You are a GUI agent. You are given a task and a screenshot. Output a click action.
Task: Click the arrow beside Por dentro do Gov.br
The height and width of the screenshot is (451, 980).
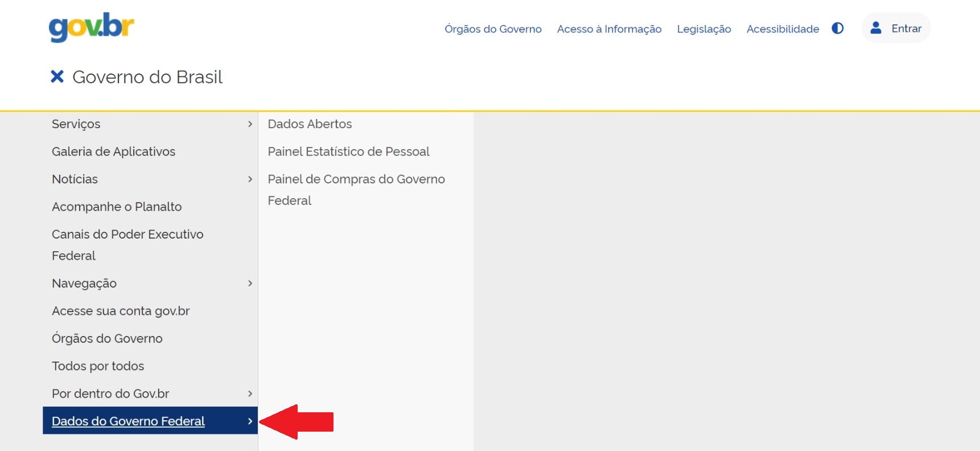pyautogui.click(x=249, y=393)
